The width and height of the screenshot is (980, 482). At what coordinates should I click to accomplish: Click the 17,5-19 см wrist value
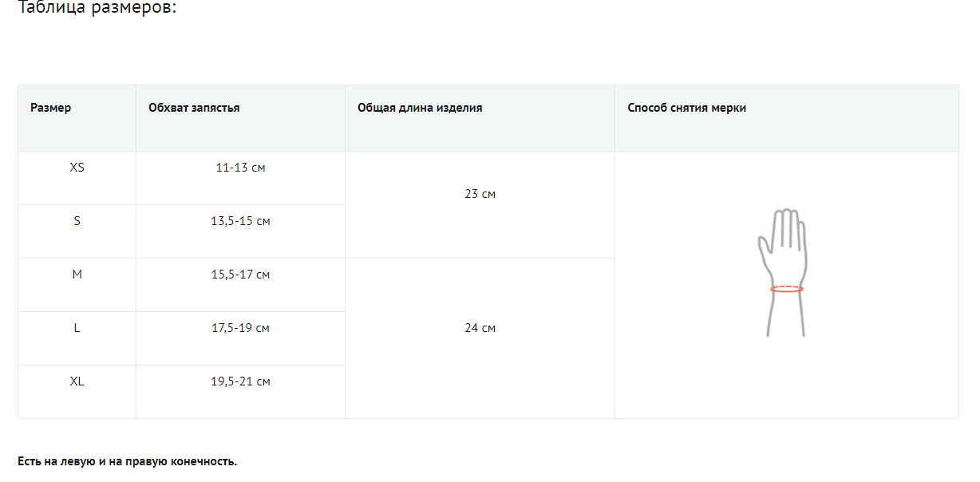[x=240, y=328]
